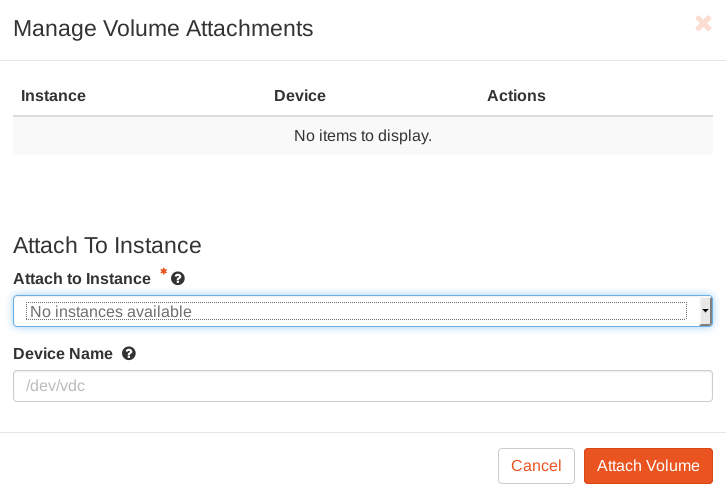Focus the Device Name text field
This screenshot has height=498, width=726.
(x=362, y=386)
